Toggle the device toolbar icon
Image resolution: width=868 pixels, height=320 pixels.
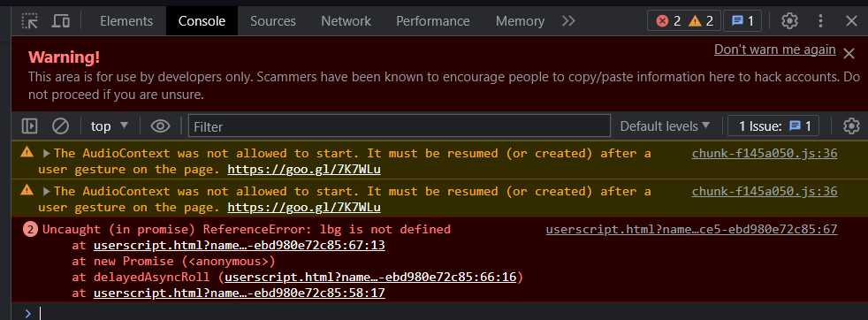click(x=61, y=21)
